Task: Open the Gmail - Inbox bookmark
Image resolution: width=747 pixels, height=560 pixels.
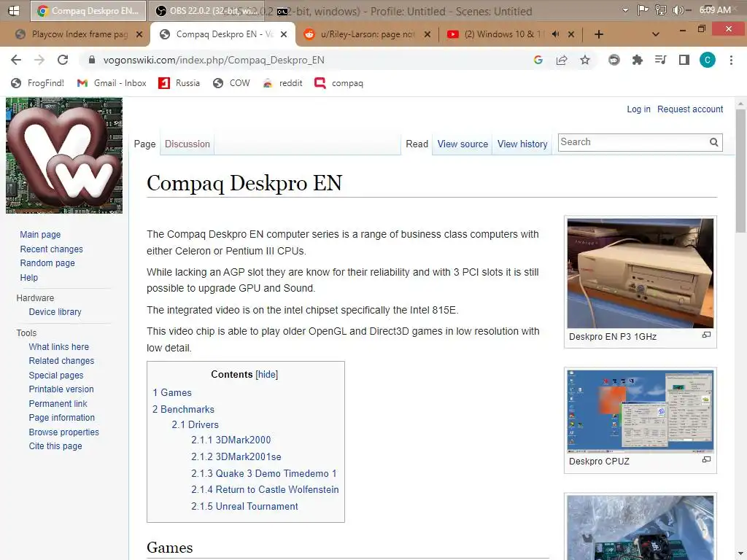Action: click(112, 83)
